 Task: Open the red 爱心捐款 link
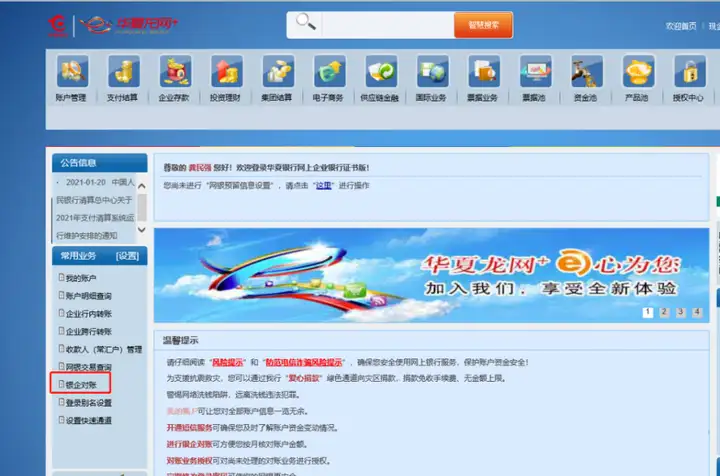304,378
